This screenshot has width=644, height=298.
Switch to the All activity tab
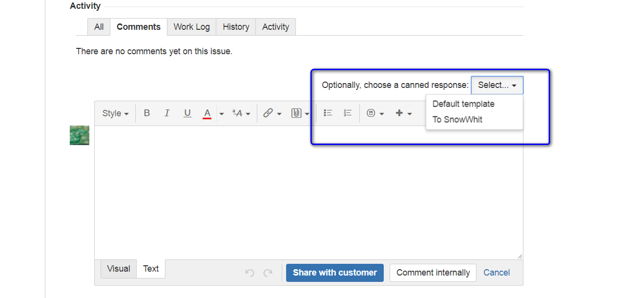(99, 27)
